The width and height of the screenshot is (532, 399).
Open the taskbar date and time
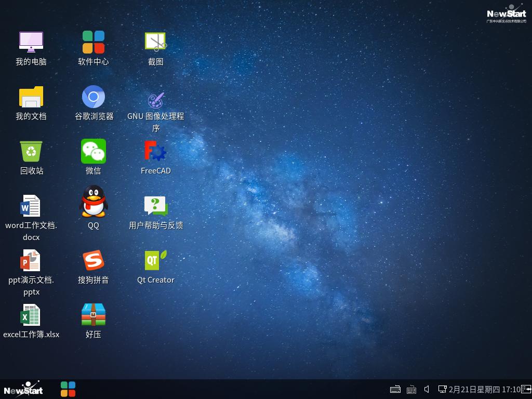point(484,389)
